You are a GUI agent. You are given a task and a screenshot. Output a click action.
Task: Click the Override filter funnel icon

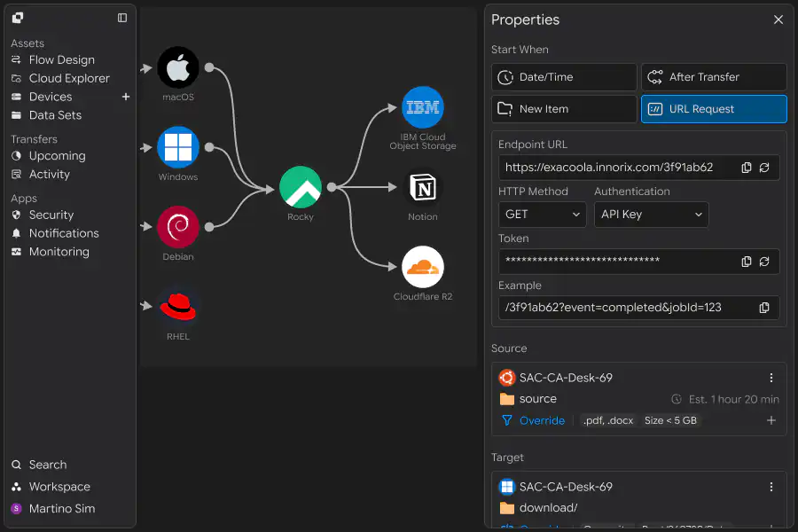tap(507, 420)
